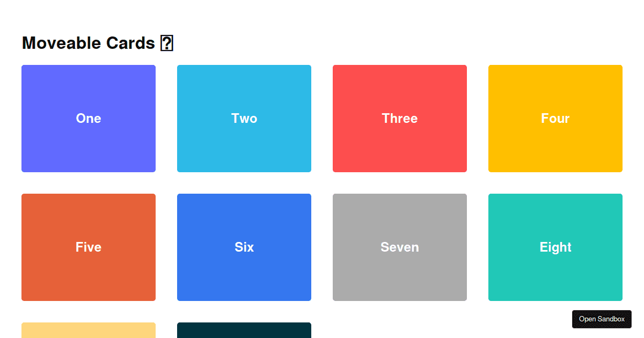Screen dimensions: 644x338
Task: Select the card between Five and Seven
Action: tap(244, 247)
